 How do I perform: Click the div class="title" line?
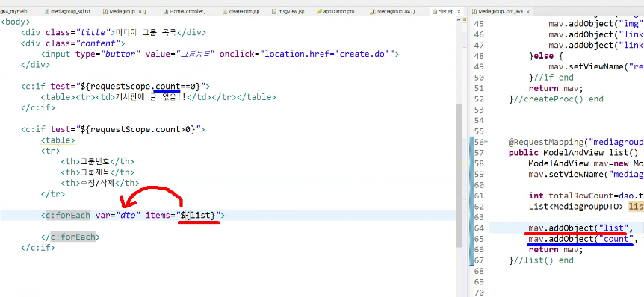click(114, 32)
